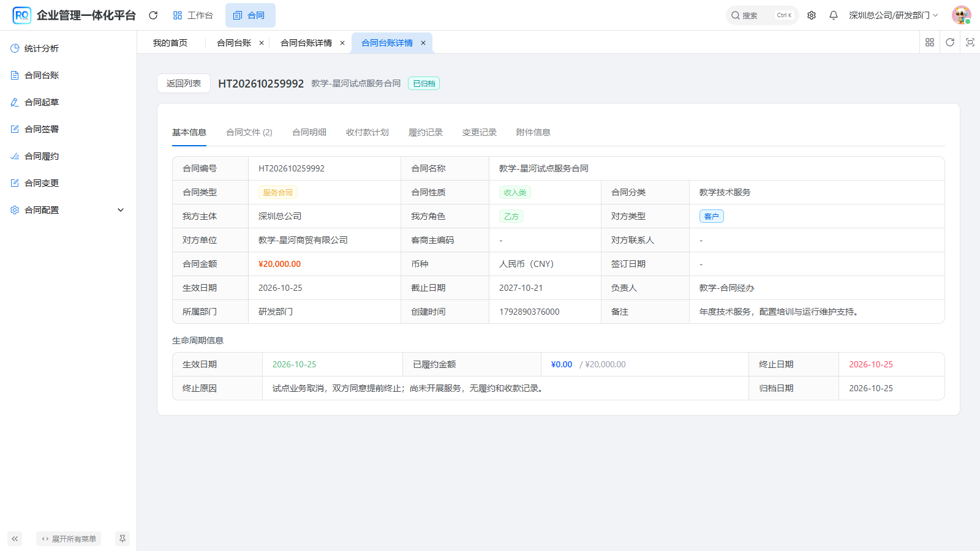980x551 pixels.
Task: Click contract amount ¥20,000.00
Action: click(x=279, y=264)
